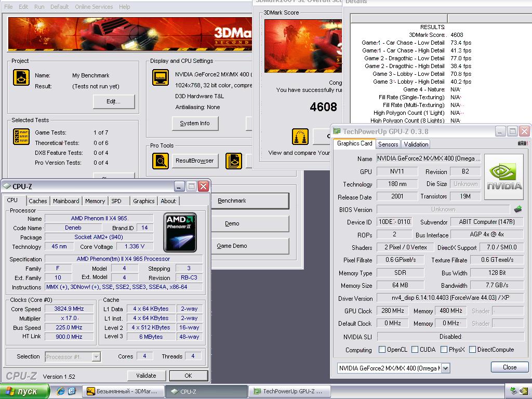Viewport: 532px width, 399px height.
Task: Click the online compare icon in 3DMark Score window
Action: coord(300,137)
